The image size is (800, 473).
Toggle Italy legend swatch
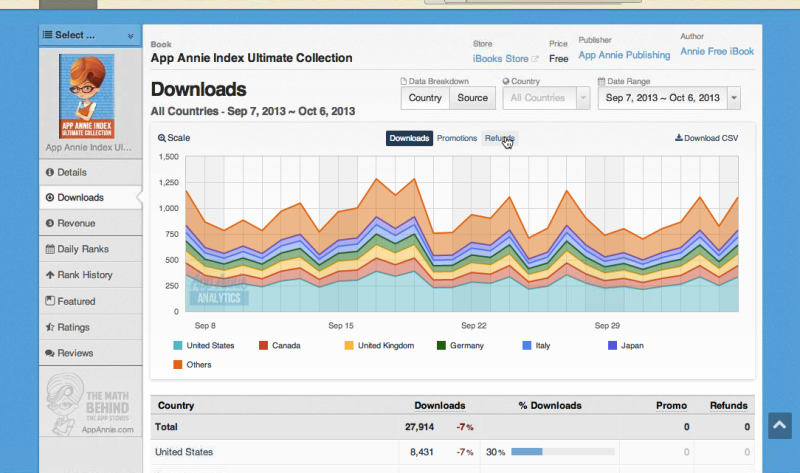point(527,345)
